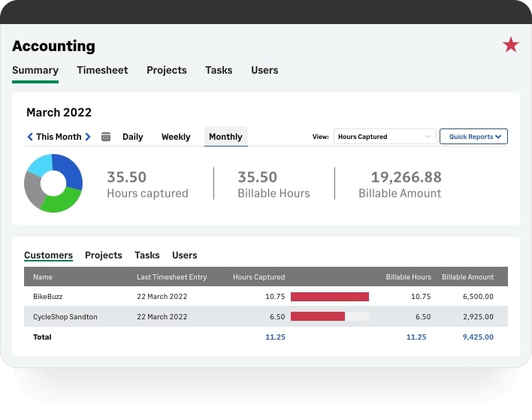Viewport: 532px width, 420px height.
Task: Click the This Month link
Action: pyautogui.click(x=59, y=137)
